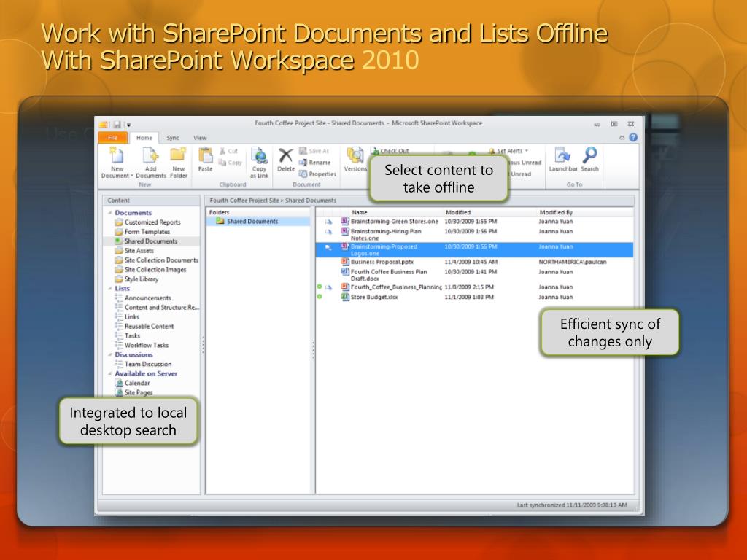Open the Announcements list
Image resolution: width=747 pixels, height=560 pixels.
[x=147, y=298]
